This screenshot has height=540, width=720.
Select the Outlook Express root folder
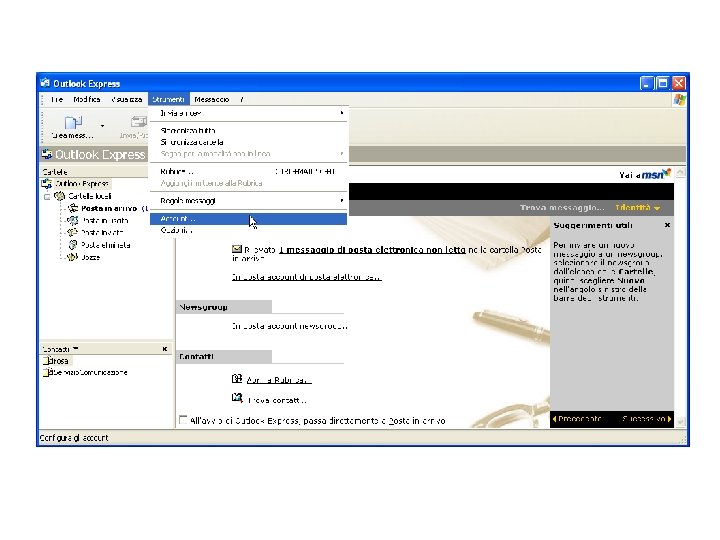[81, 184]
